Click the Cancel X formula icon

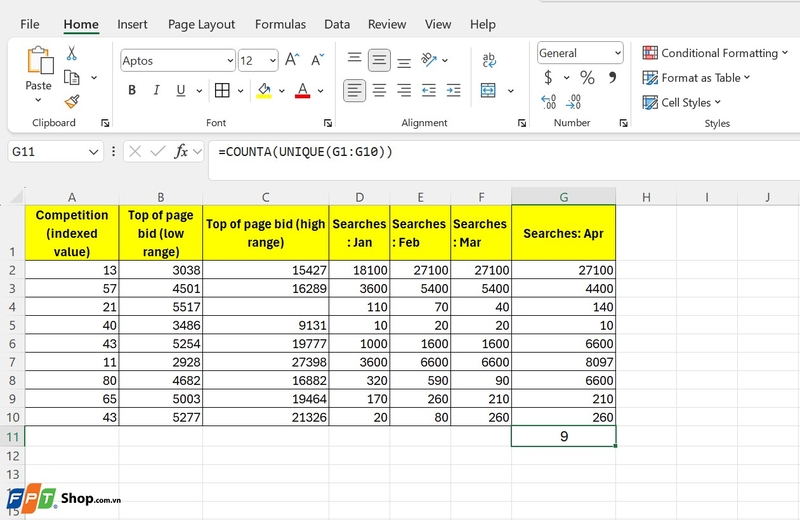point(135,152)
